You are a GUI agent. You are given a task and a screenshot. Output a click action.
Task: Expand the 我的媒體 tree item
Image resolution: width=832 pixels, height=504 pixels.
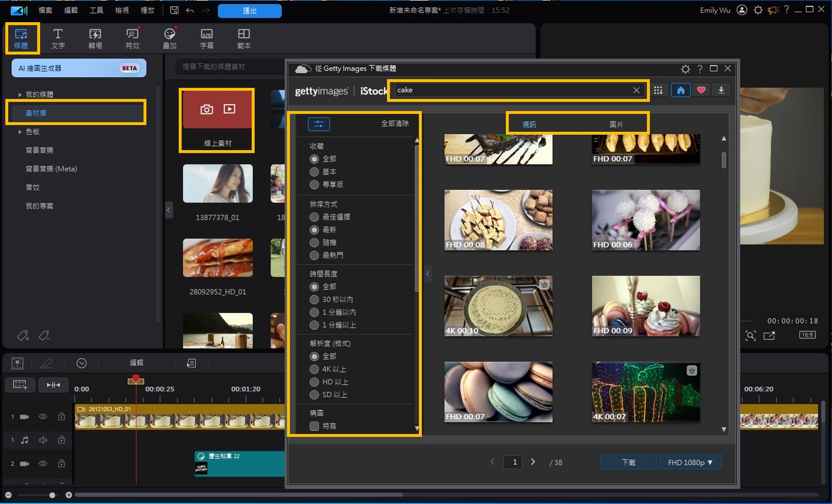tap(20, 95)
